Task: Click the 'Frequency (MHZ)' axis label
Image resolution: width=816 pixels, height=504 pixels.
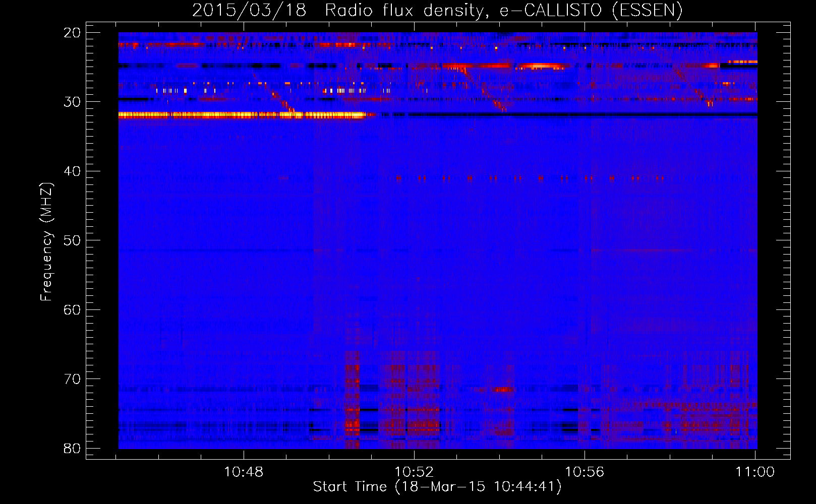Action: [x=46, y=242]
